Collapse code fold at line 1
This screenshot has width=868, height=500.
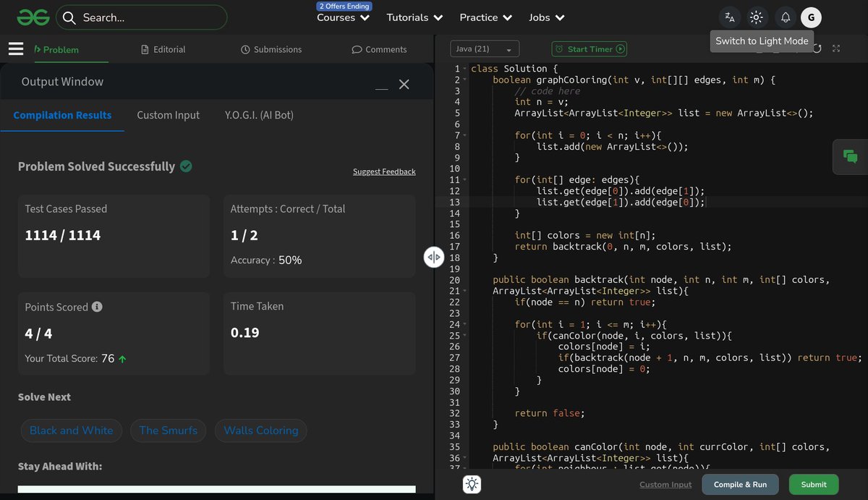[x=464, y=69]
